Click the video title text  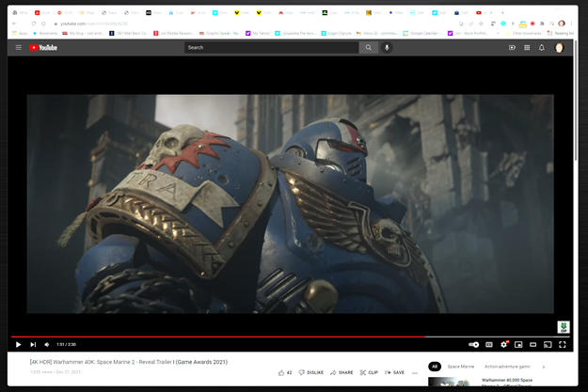coord(129,362)
